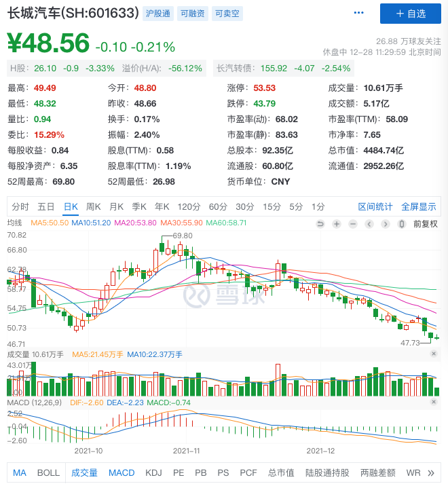Toggle the 成交量 indicator at bottom
The width and height of the screenshot is (448, 486).
click(84, 473)
